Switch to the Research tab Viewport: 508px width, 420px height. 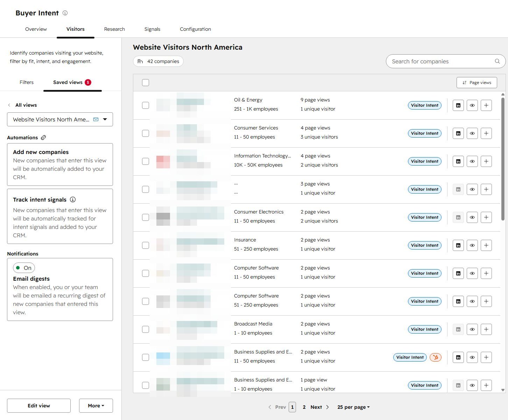[x=114, y=29]
